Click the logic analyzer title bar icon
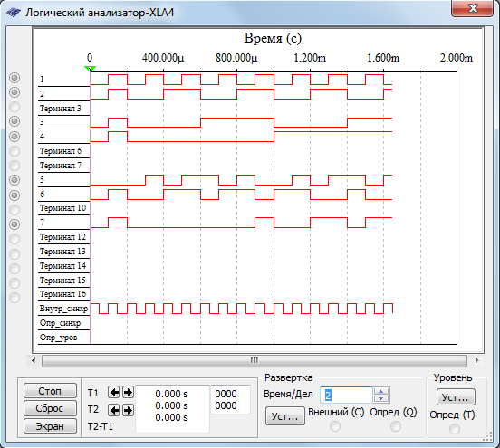The width and height of the screenshot is (500, 448). (14, 13)
